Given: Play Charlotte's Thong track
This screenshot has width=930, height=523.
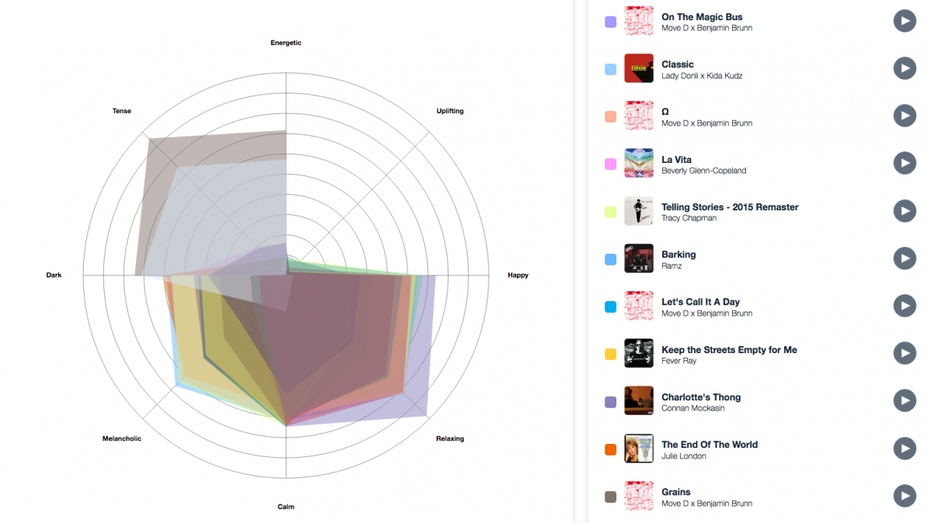Looking at the screenshot, I should (904, 401).
